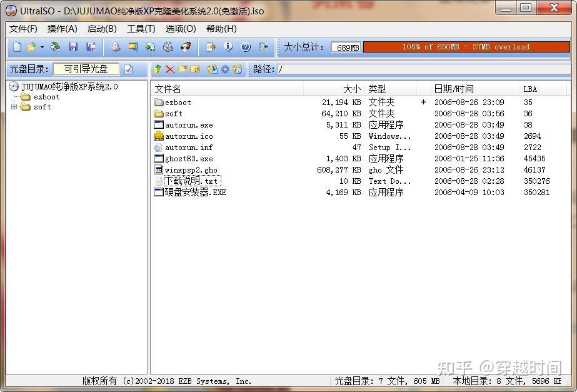Click the Save floppy disk icon
Viewport: 577px width, 392px height.
click(73, 47)
